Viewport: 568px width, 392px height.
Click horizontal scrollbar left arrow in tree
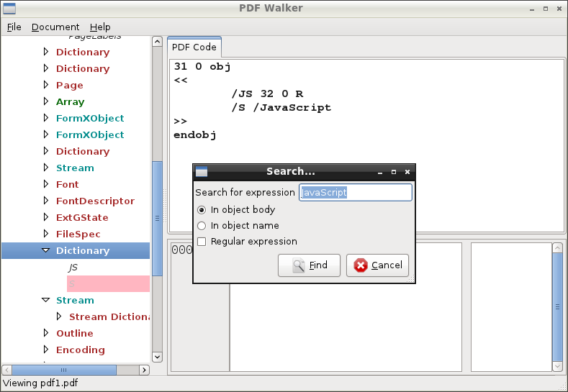(x=6, y=370)
